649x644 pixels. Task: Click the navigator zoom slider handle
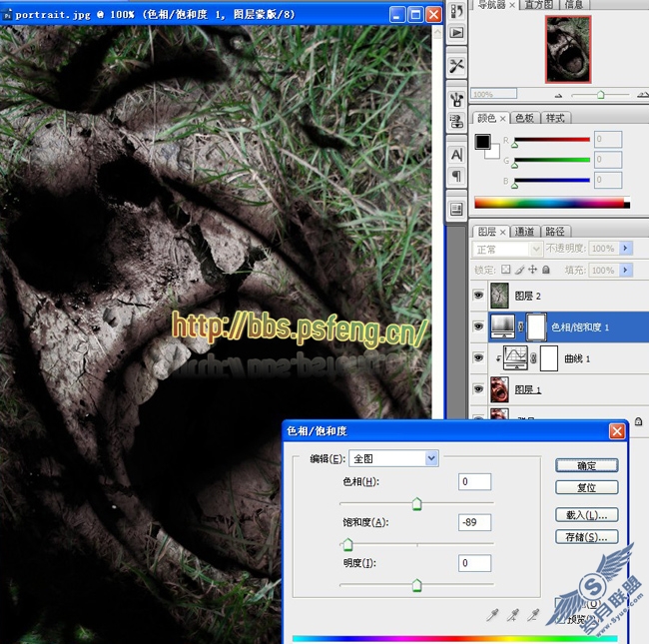[x=600, y=95]
